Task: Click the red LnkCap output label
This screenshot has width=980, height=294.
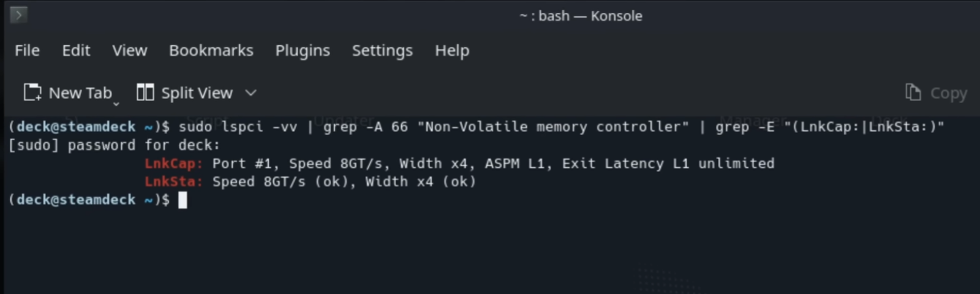Action: [173, 164]
